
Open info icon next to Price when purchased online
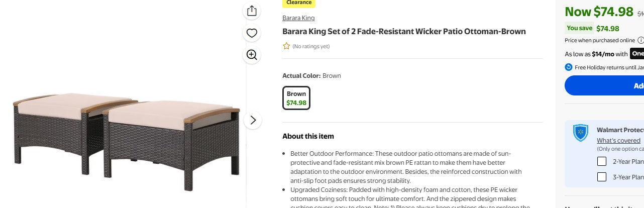tap(640, 40)
